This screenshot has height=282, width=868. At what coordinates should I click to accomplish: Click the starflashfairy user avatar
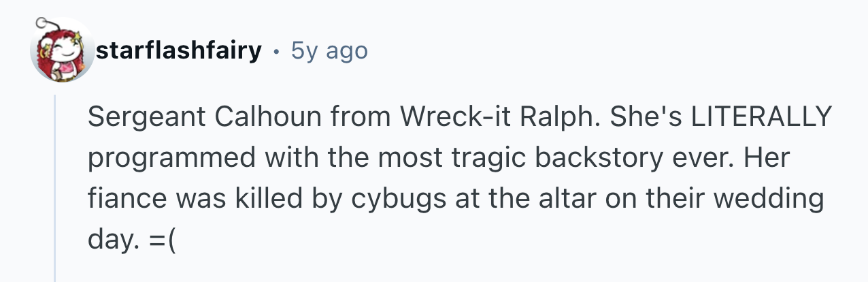pos(62,51)
